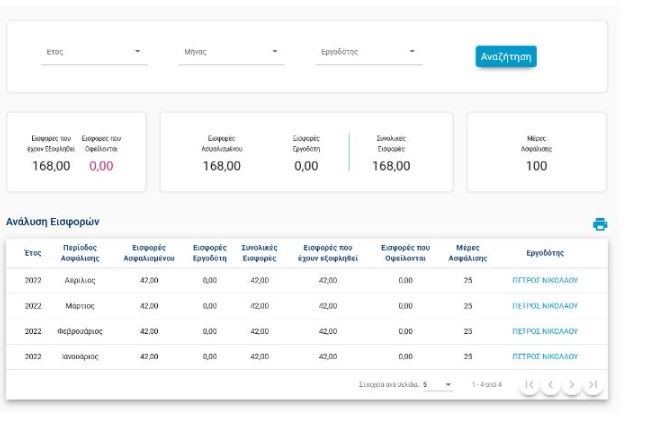Viewport: 668px width, 432px height.
Task: Jump to the last page of results
Action: pos(594,384)
